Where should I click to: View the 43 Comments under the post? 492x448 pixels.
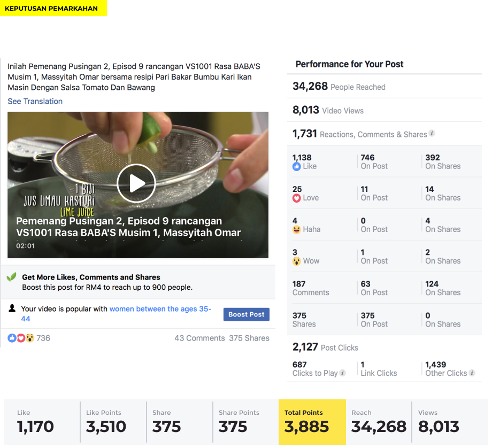point(199,338)
